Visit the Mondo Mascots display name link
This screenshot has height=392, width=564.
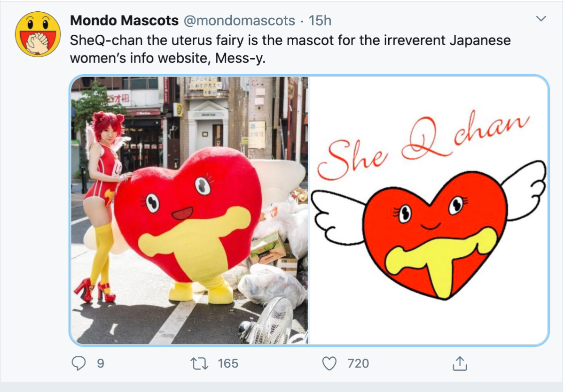[x=124, y=21]
